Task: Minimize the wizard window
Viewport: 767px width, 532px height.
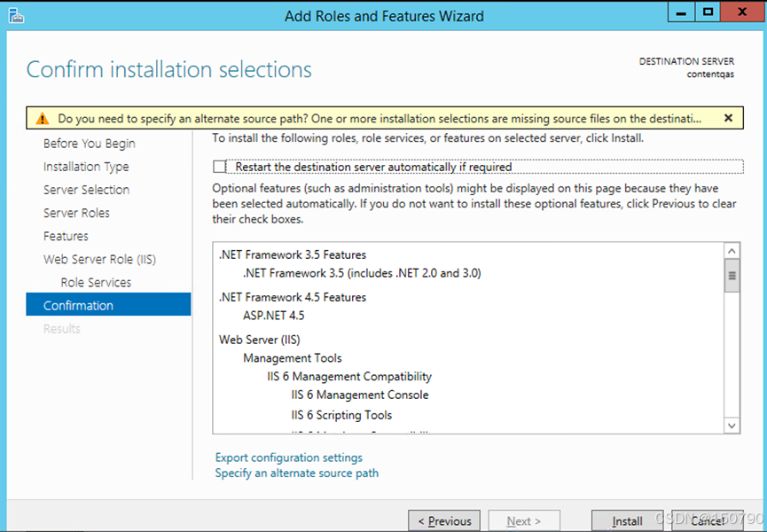Action: 681,12
